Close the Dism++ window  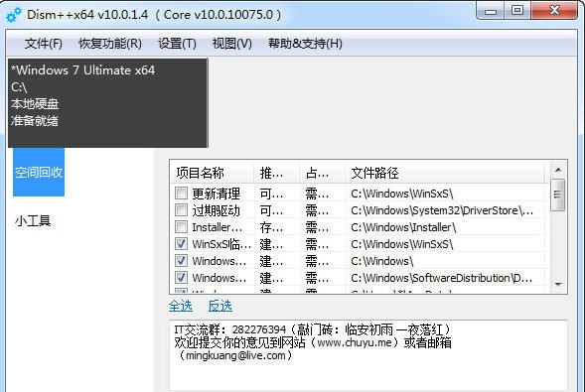pyautogui.click(x=554, y=11)
